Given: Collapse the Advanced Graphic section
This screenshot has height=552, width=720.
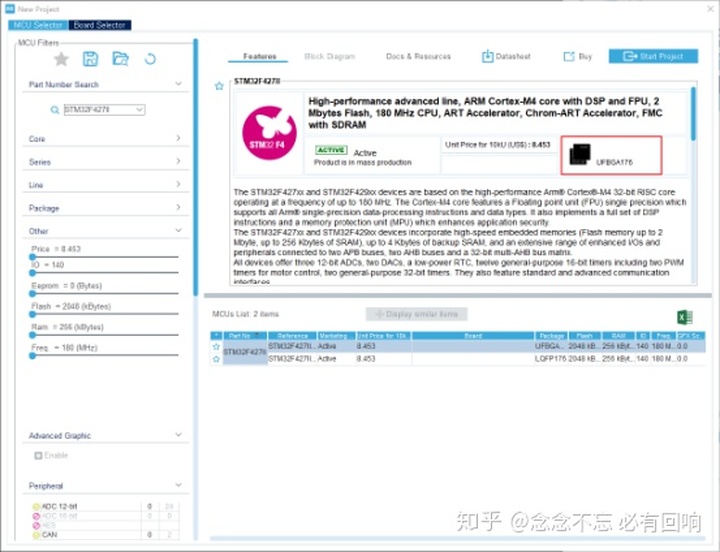Looking at the screenshot, I should tap(179, 434).
